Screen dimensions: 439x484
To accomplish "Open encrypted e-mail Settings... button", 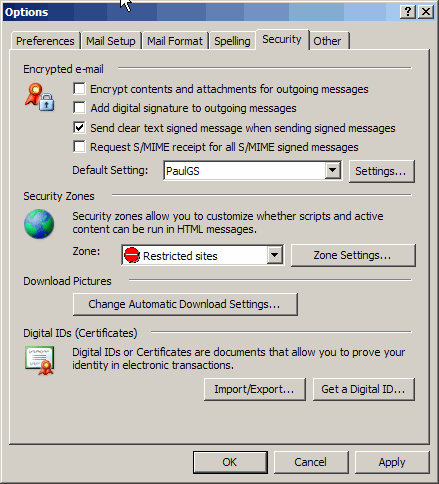I will tap(381, 171).
